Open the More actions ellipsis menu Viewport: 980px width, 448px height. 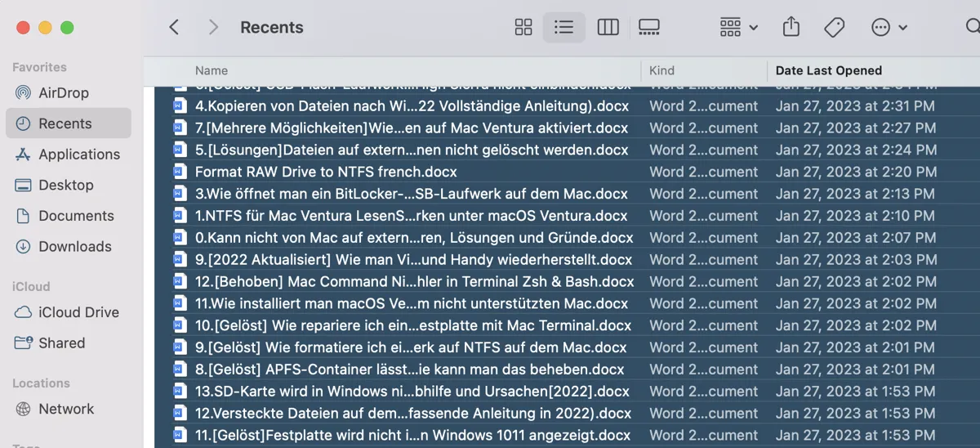coord(889,27)
